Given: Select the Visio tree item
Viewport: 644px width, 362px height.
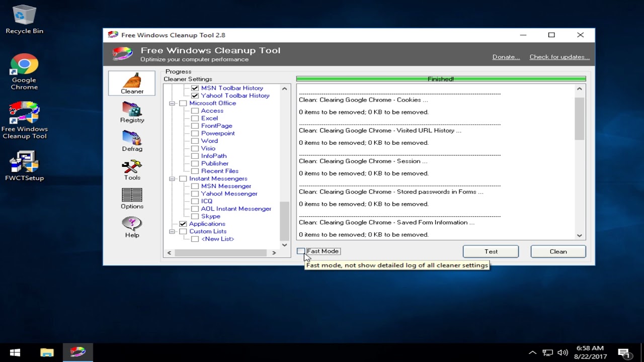Looking at the screenshot, I should tap(208, 148).
